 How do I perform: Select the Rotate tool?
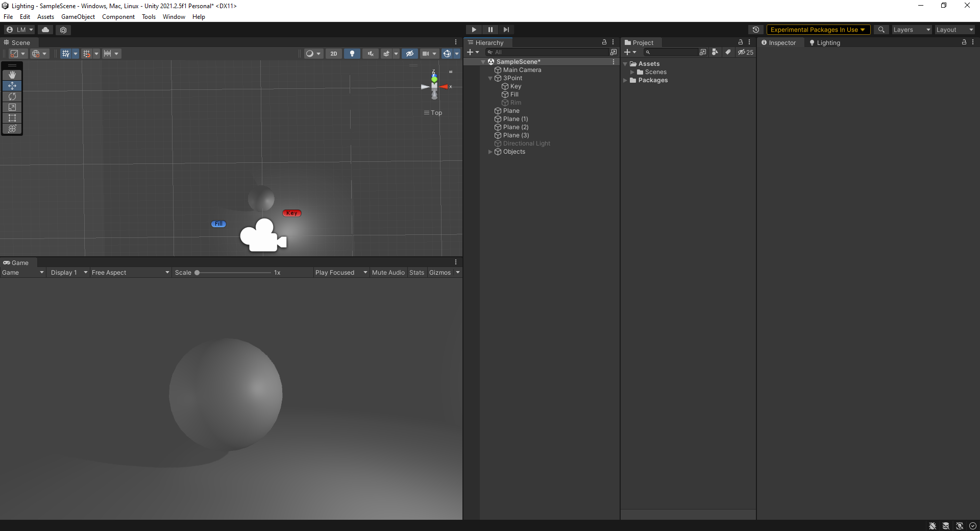click(x=12, y=96)
